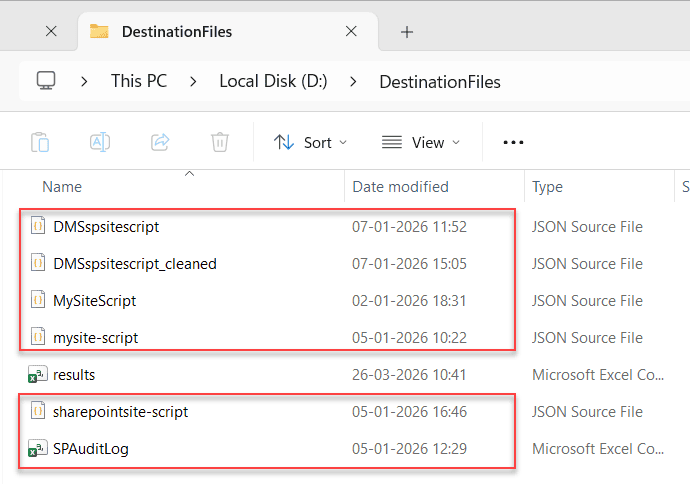Select the DestinationFiles tab
690x484 pixels.
(228, 32)
